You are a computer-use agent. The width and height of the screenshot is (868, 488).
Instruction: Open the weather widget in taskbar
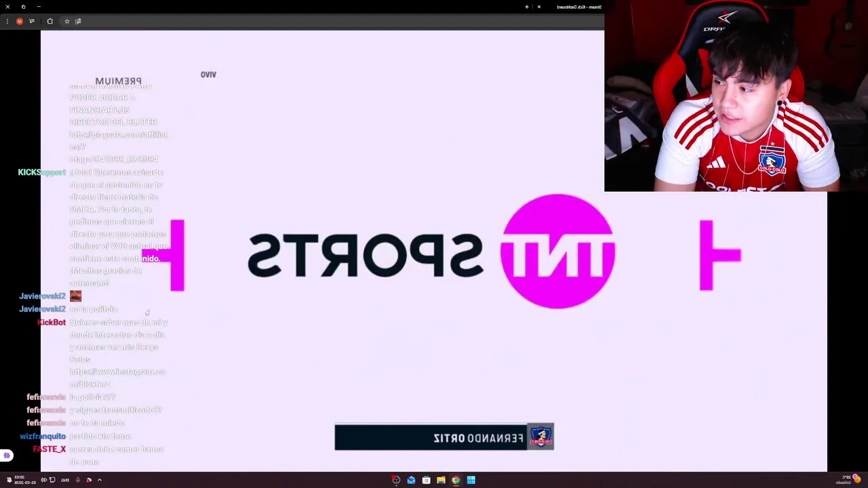point(848,479)
